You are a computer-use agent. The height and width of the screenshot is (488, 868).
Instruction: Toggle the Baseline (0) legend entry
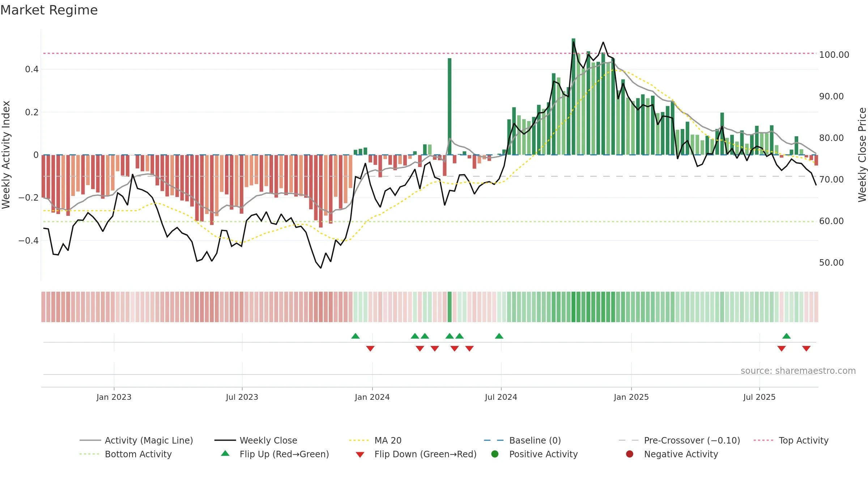(522, 440)
